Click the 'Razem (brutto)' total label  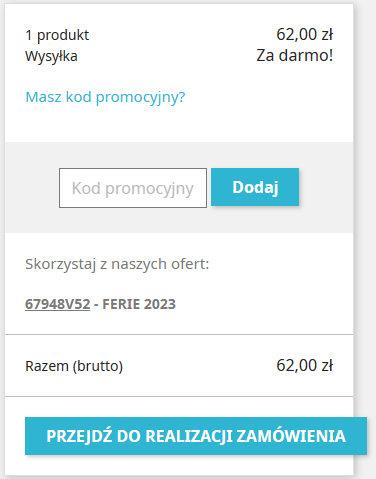[74, 366]
